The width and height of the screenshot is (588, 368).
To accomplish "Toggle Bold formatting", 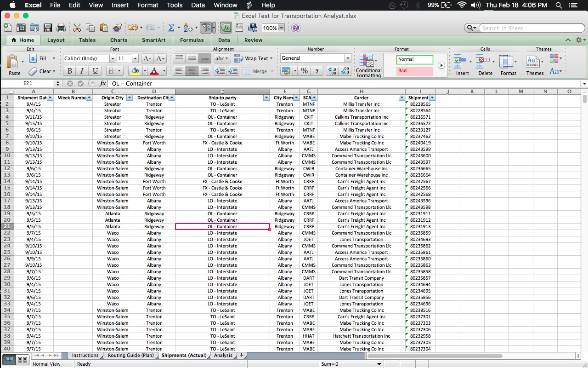I will [x=69, y=71].
